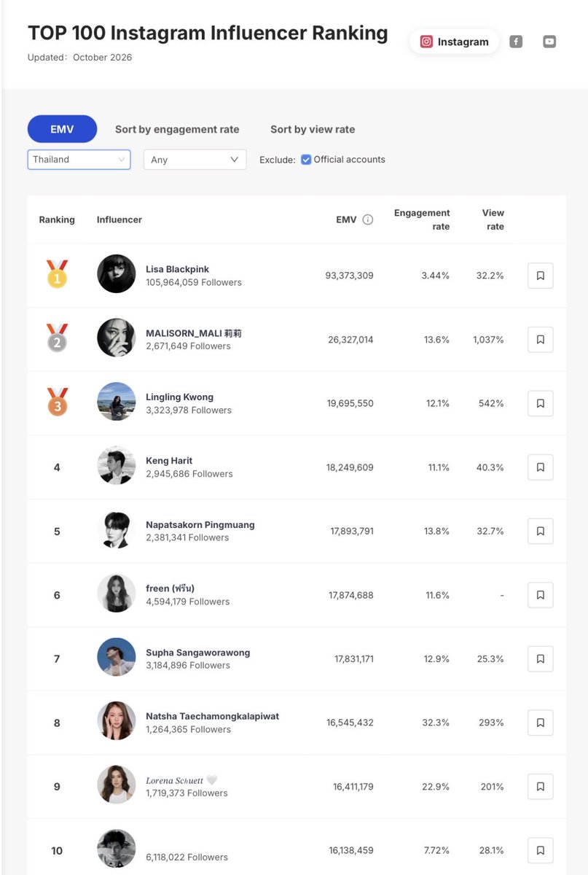Open the Any category dropdown
Image resolution: width=588 pixels, height=875 pixels.
[195, 160]
